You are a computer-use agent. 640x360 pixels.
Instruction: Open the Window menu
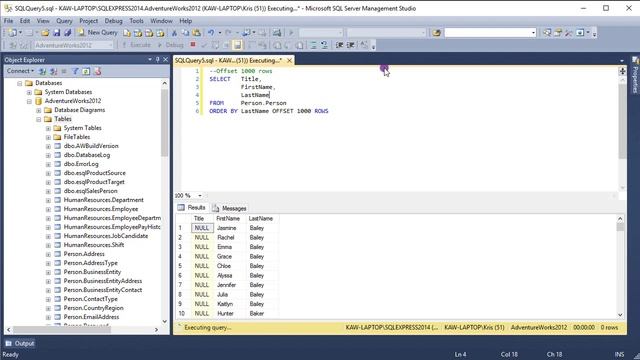(161, 21)
